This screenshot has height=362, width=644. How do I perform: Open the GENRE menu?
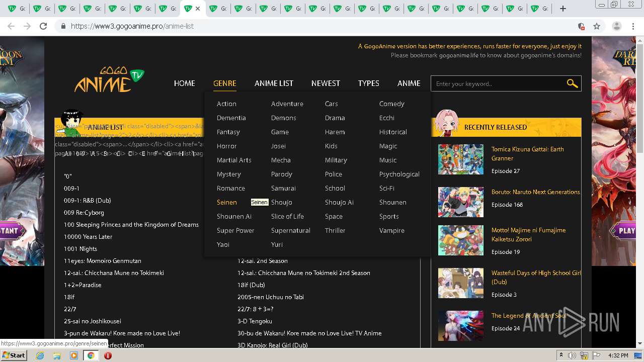point(224,83)
